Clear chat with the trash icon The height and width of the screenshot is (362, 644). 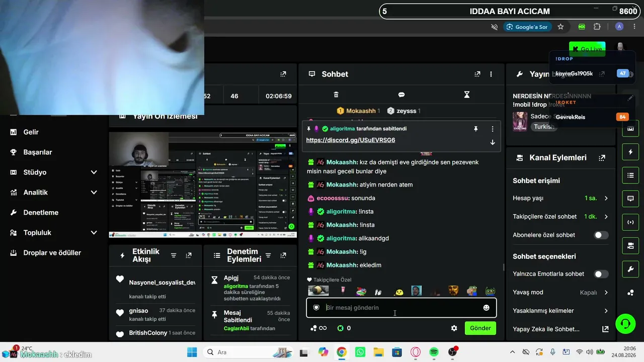(336, 95)
